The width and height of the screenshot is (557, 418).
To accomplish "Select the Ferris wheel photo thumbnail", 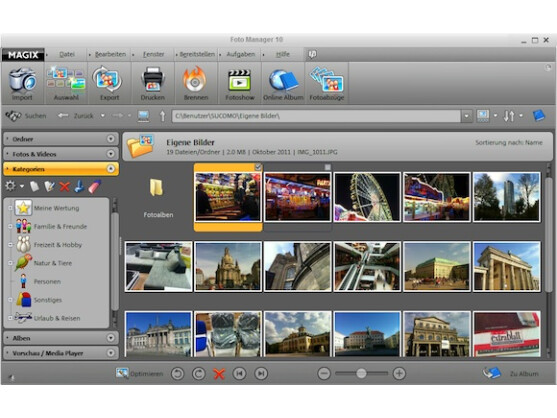I will point(367,197).
